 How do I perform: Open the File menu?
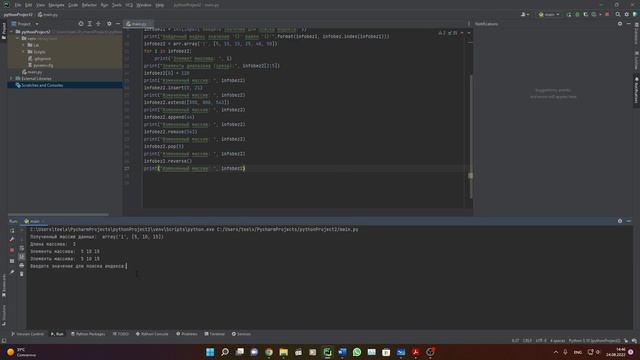[18, 5]
